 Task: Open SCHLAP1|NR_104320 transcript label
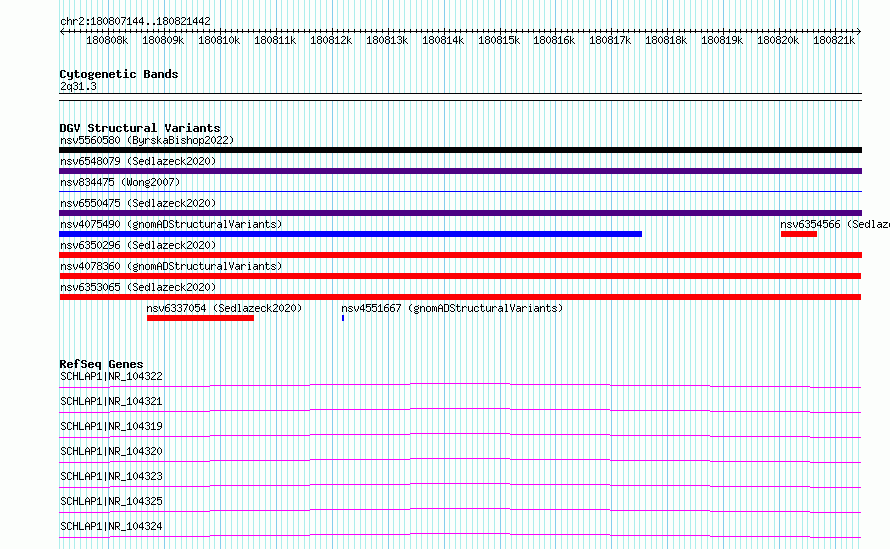pyautogui.click(x=111, y=451)
